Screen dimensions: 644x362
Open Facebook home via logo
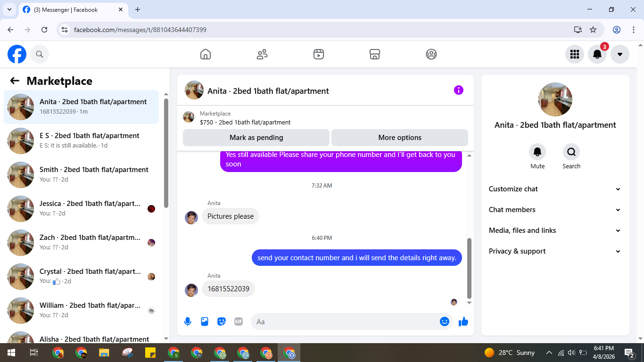click(x=17, y=54)
